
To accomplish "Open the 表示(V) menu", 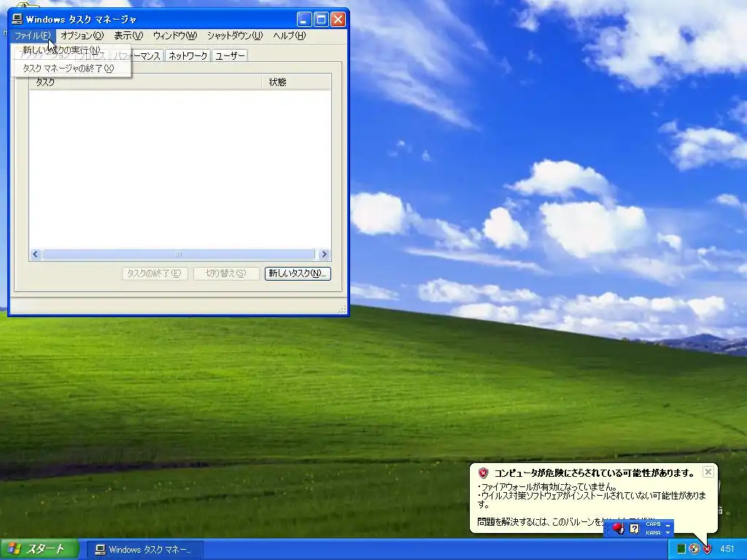I will coord(128,36).
